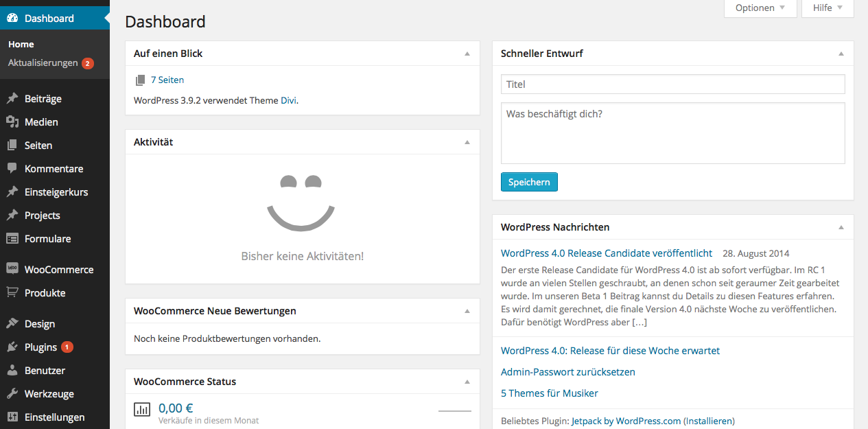868x429 pixels.
Task: Click the Kommentare speech bubble icon
Action: [x=12, y=169]
